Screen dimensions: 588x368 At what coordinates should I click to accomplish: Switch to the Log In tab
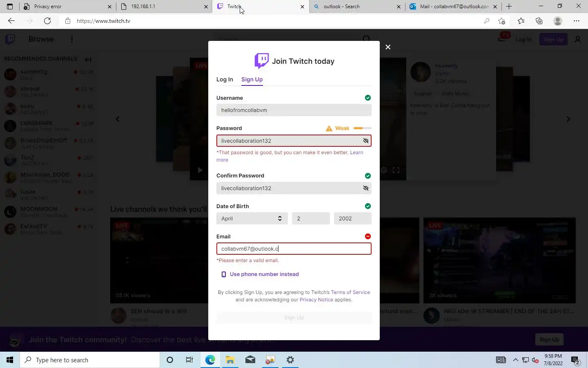click(225, 79)
